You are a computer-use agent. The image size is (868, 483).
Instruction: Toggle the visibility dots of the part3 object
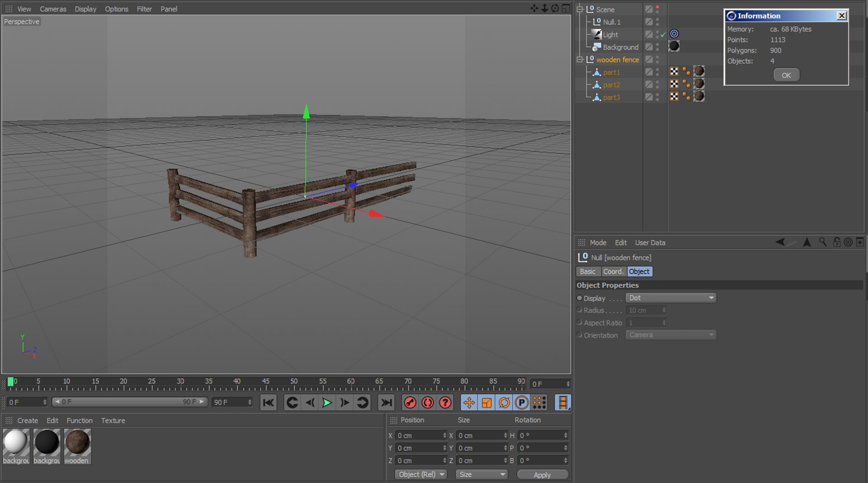[x=657, y=97]
